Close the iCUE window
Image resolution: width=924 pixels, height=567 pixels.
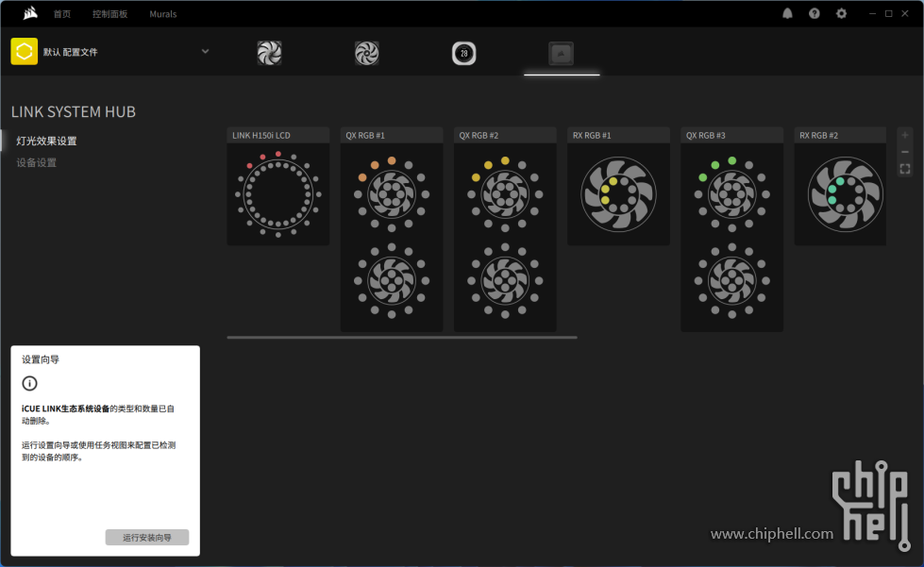[904, 13]
